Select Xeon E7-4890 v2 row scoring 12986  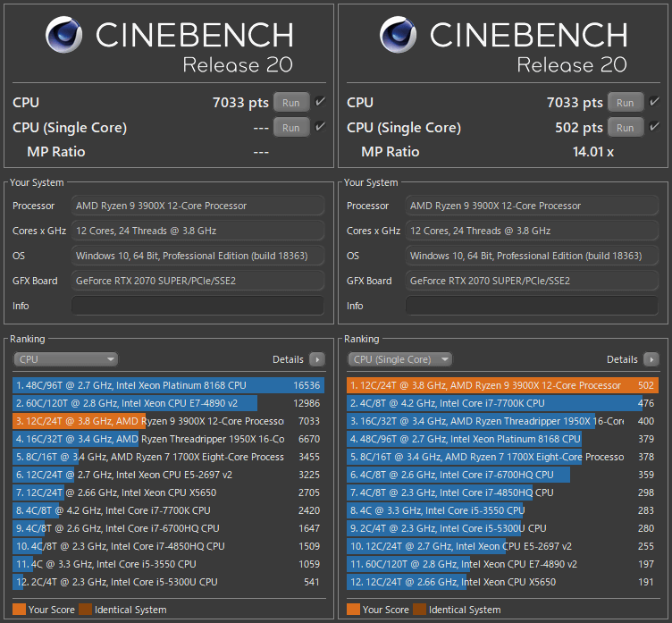tap(168, 403)
